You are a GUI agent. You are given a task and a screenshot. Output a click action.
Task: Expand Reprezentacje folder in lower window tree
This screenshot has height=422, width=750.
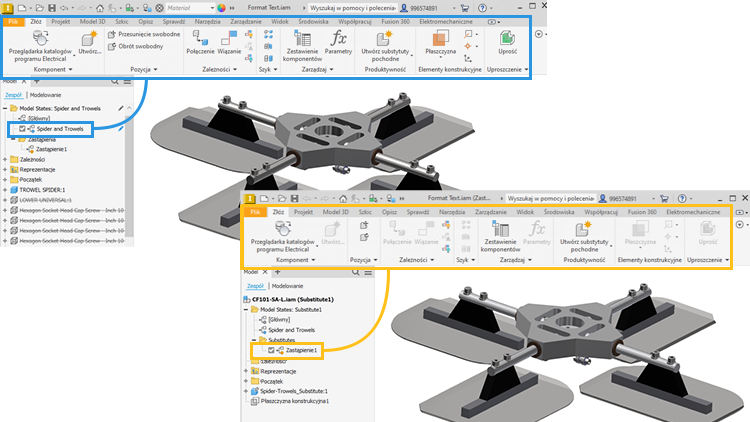(246, 371)
